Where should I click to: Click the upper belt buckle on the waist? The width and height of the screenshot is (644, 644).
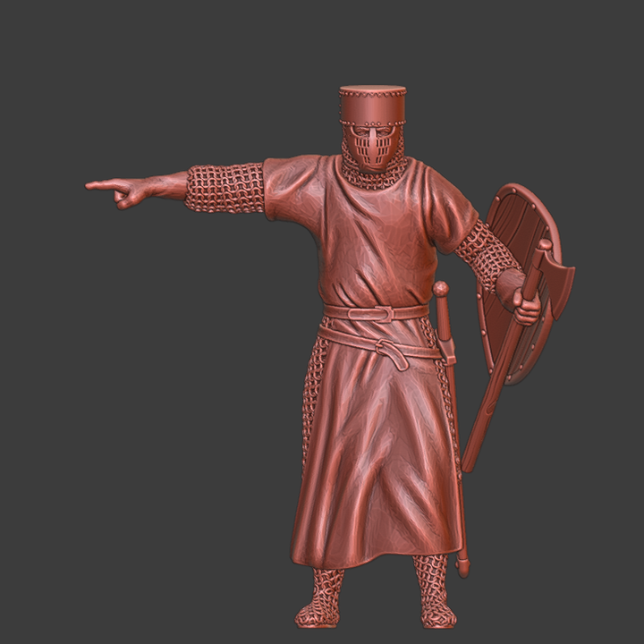[386, 314]
